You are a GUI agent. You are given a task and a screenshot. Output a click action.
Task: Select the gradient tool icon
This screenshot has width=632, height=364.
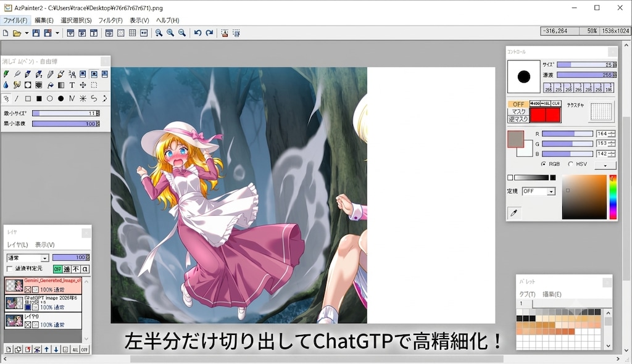[61, 85]
